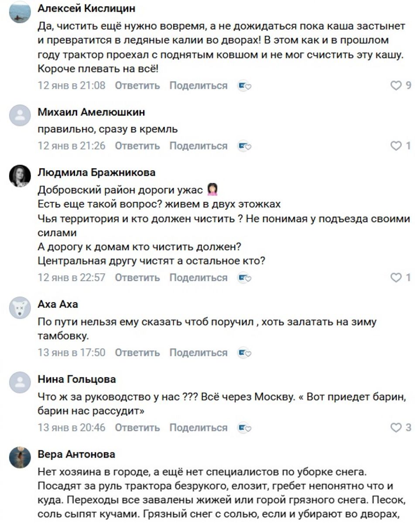The height and width of the screenshot is (523, 420).
Task: Open Людмила Бражникова's profile photo
Action: coord(20,177)
